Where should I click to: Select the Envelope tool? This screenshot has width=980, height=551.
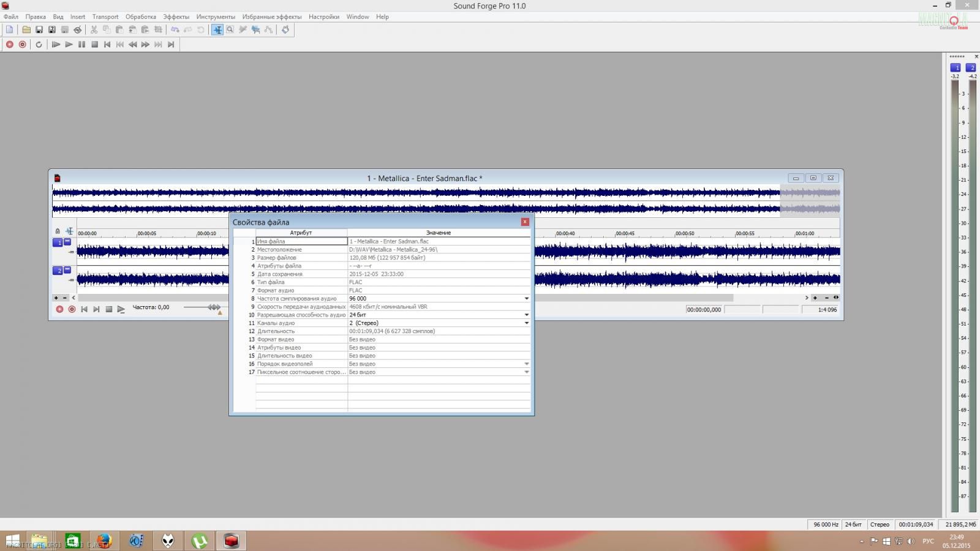(269, 29)
